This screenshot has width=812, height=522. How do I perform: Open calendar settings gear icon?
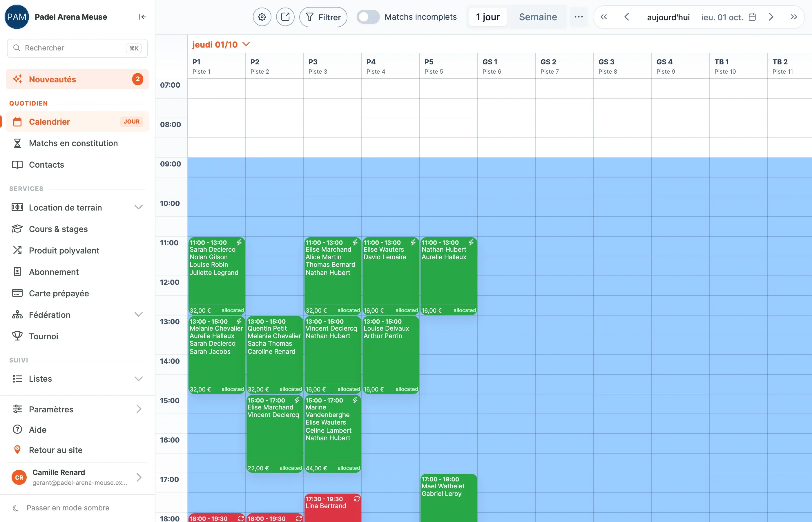[262, 17]
